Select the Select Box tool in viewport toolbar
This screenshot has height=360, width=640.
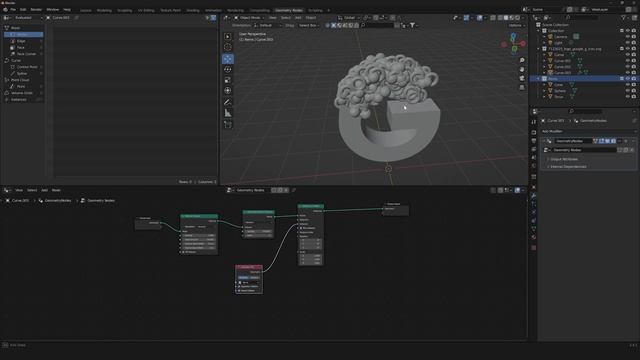point(228,36)
